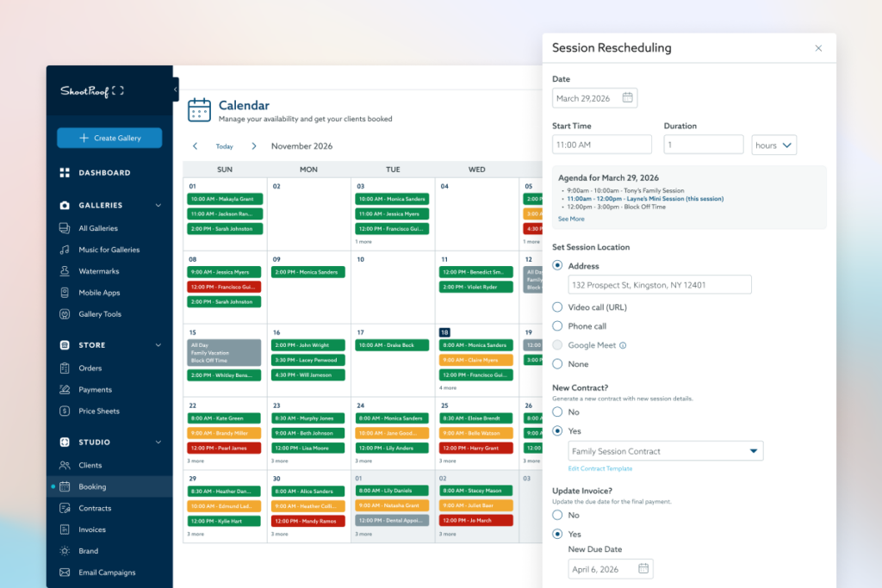This screenshot has height=588, width=882.
Task: Click the Email Campaigns envelope icon
Action: coord(65,573)
